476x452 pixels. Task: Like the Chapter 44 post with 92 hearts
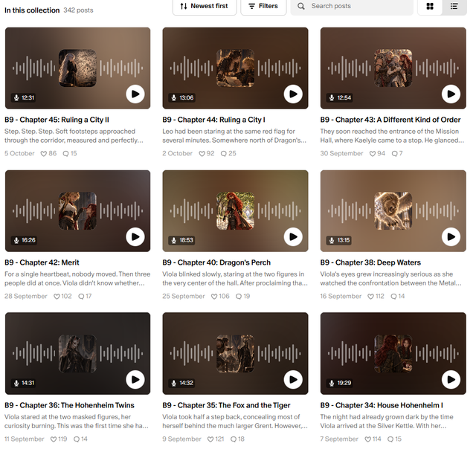point(202,153)
